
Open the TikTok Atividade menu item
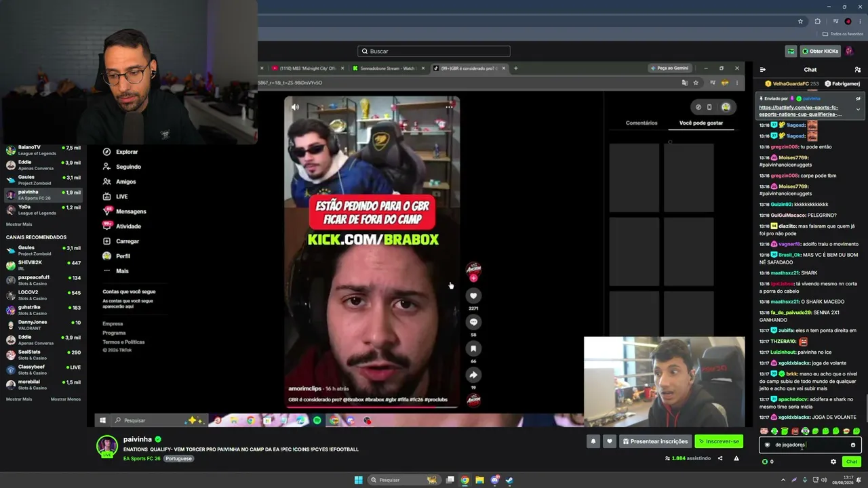(x=122, y=226)
